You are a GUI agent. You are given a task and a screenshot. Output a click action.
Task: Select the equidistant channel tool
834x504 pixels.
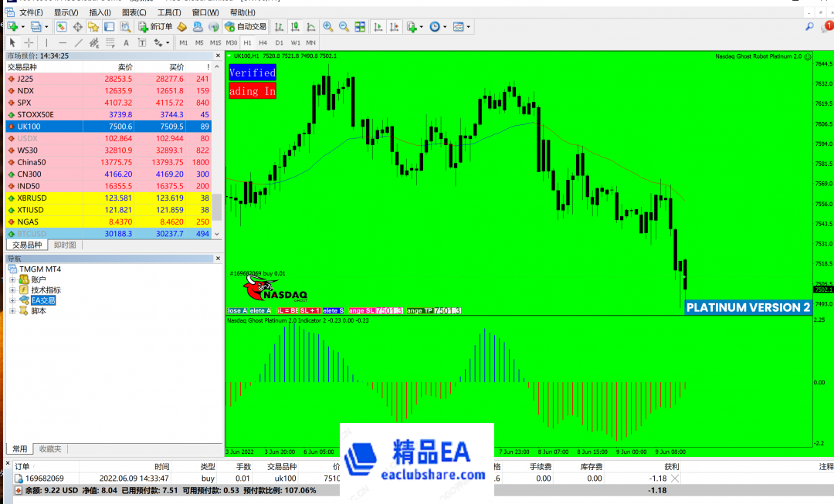coord(94,42)
